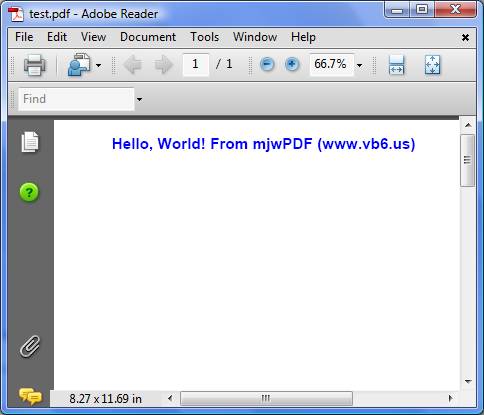This screenshot has height=415, width=484.
Task: Select the fit width scrolling icon
Action: pos(397,65)
